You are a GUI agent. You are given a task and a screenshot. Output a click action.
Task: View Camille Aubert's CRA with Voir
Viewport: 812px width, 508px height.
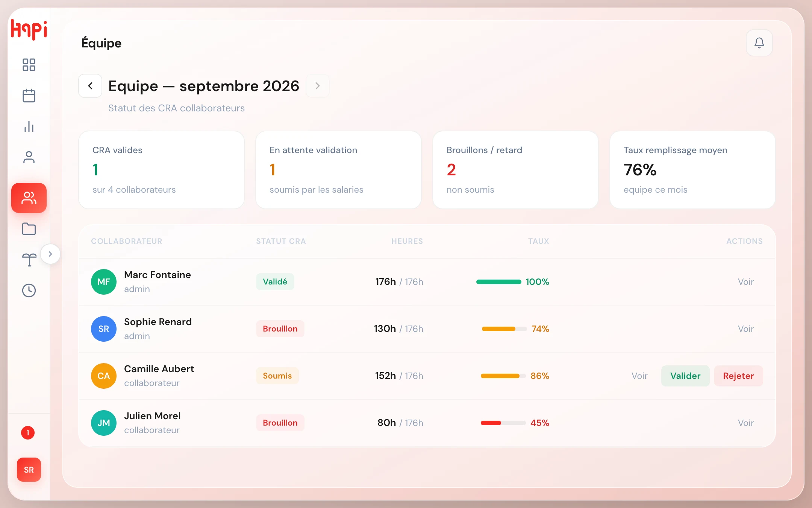click(639, 376)
